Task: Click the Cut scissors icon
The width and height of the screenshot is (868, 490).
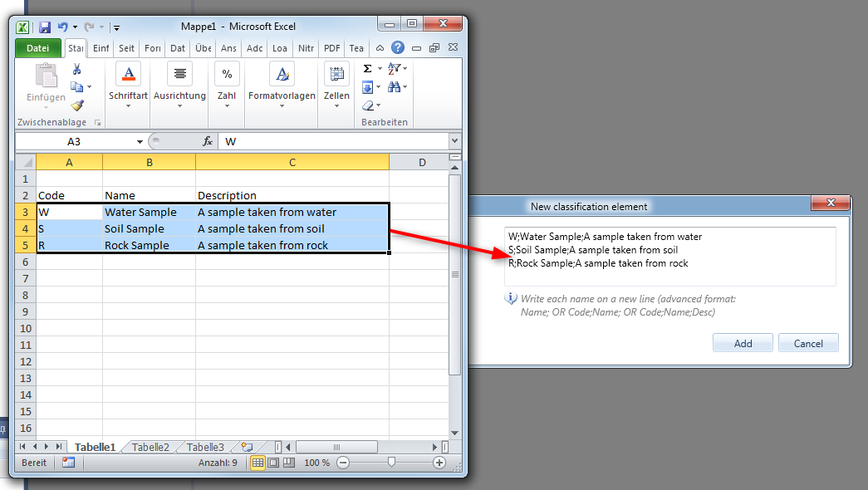Action: click(77, 70)
